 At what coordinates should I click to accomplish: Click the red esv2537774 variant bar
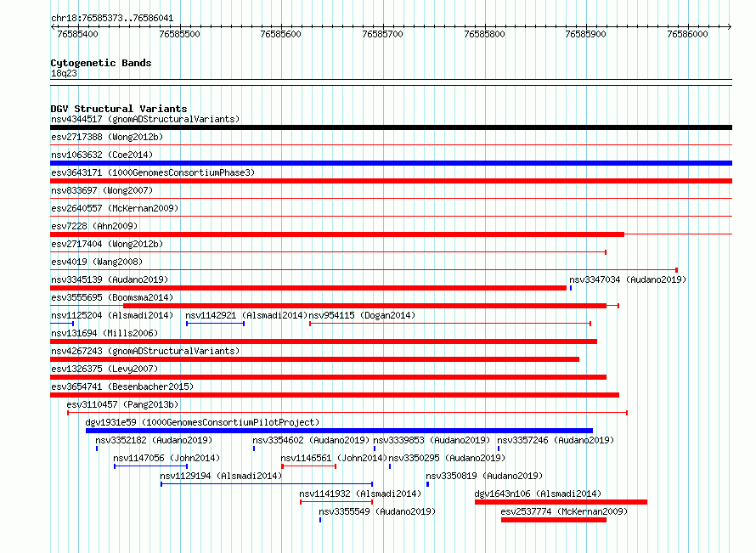point(554,520)
